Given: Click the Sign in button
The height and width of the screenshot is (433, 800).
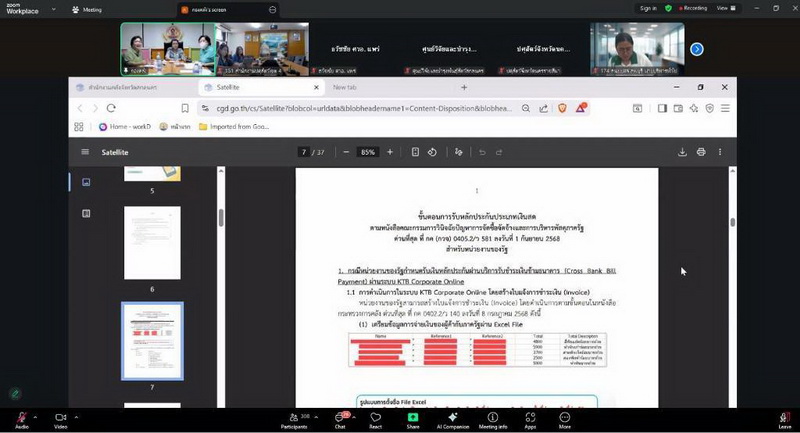Looking at the screenshot, I should pos(648,8).
